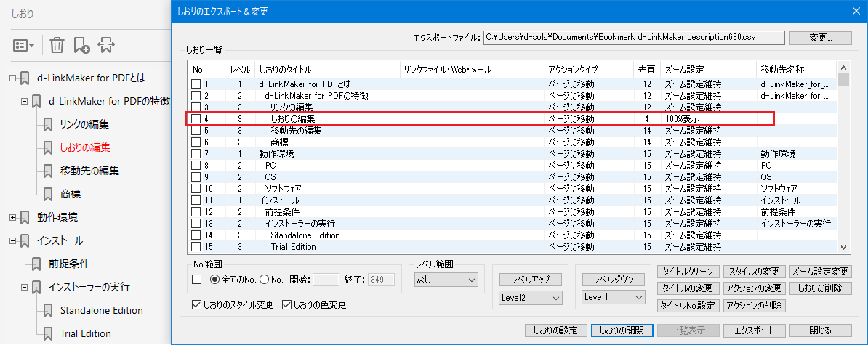The width and height of the screenshot is (868, 345).
Task: Close the しおりのエクスポート＆変更 dialog
Action: click(x=857, y=10)
